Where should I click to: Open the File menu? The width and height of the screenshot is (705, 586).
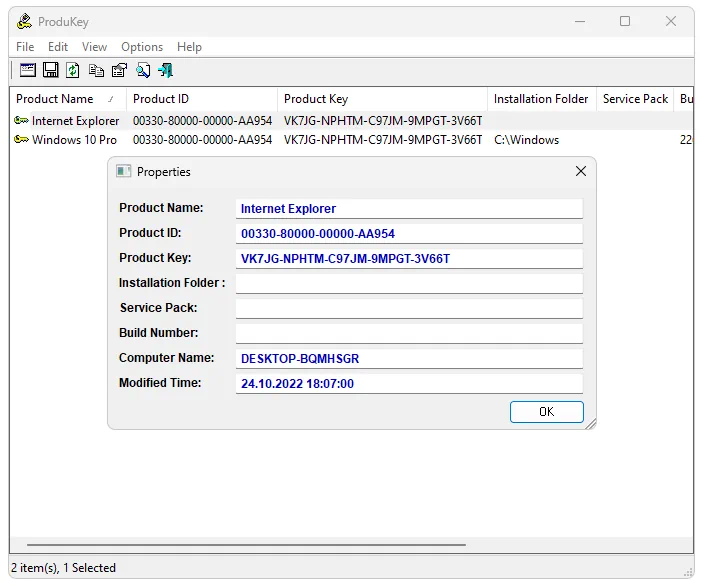[25, 47]
